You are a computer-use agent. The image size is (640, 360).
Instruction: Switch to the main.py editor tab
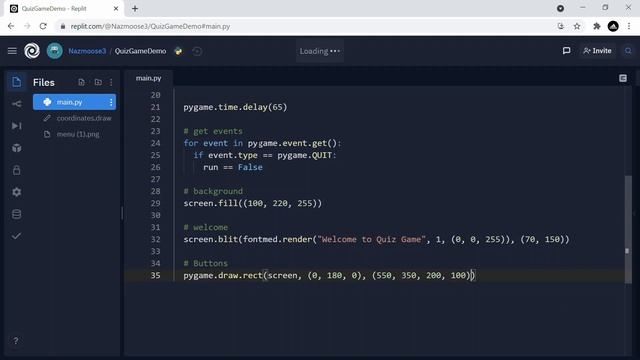coord(149,78)
